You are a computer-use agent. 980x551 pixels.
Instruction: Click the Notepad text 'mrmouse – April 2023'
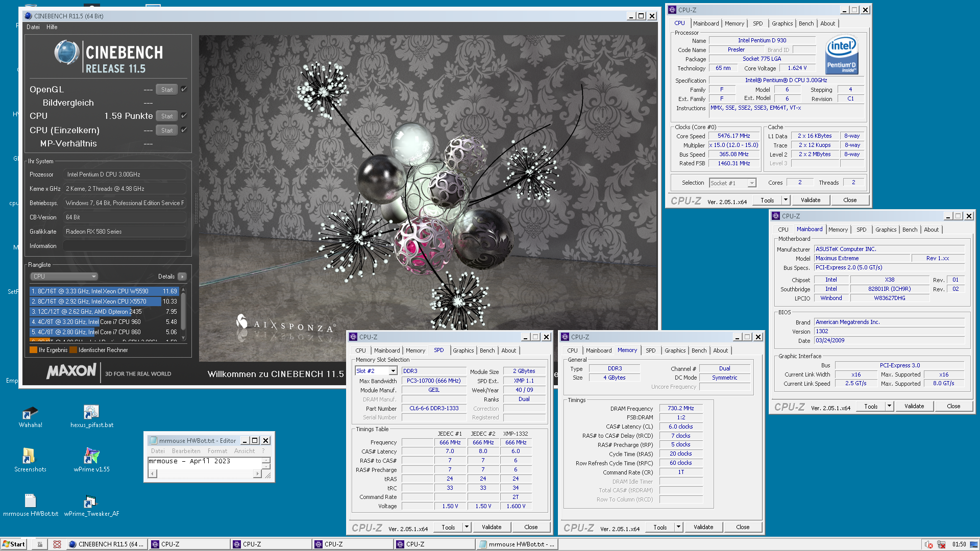point(189,461)
